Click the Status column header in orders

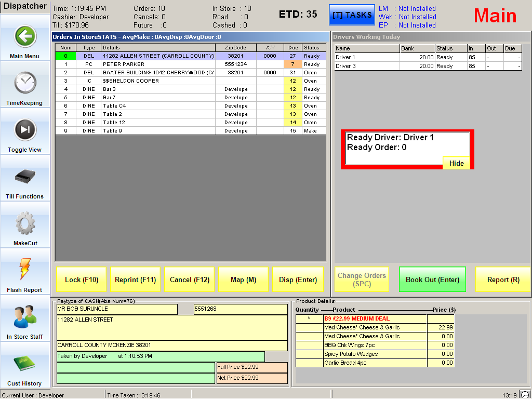click(312, 48)
